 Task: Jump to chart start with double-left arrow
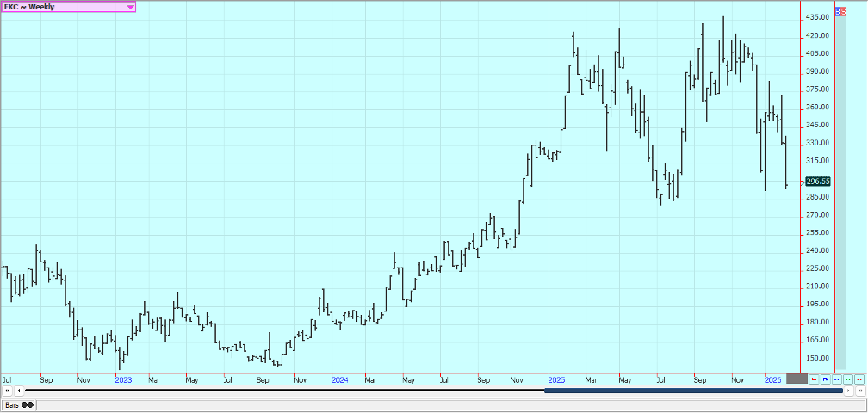point(8,391)
